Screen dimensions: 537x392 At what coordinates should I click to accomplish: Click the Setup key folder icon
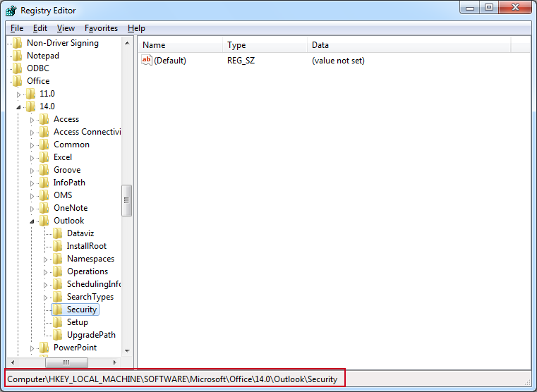coord(58,322)
